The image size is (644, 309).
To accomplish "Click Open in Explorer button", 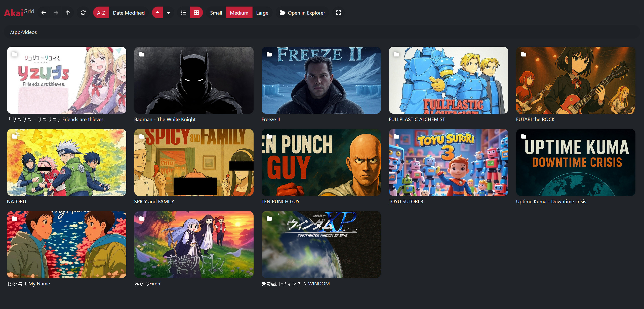I will 302,13.
